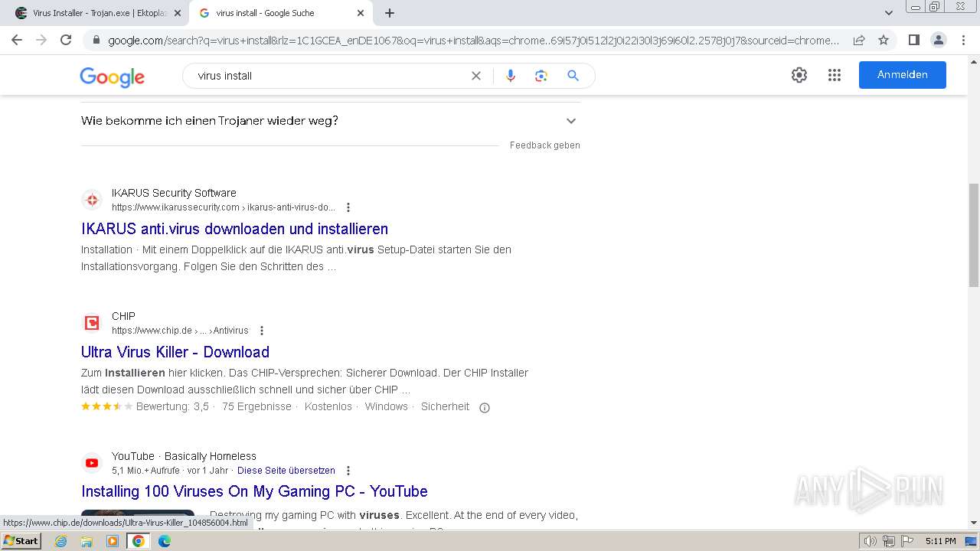Click the share page icon in address bar

click(x=859, y=40)
